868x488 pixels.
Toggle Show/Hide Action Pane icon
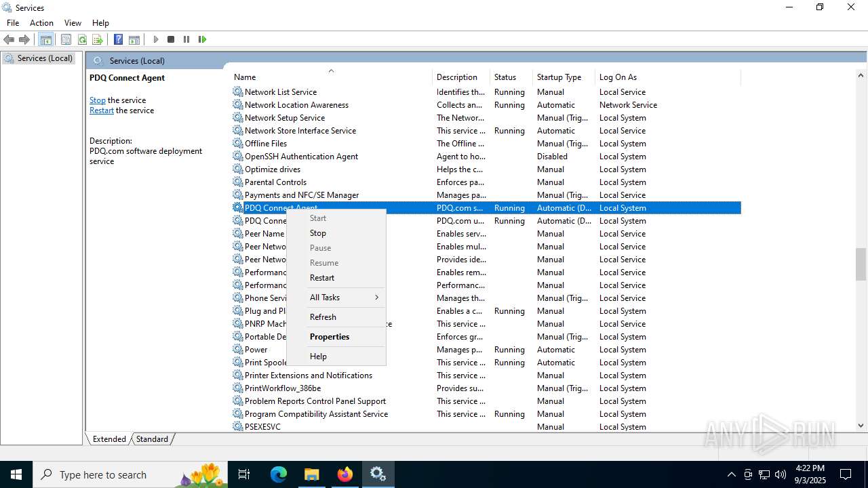click(x=134, y=39)
